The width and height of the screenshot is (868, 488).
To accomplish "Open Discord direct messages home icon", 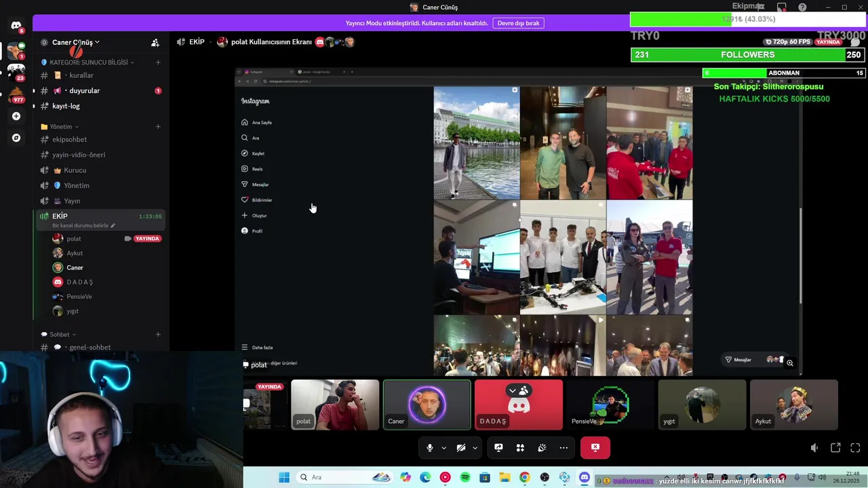I will tap(16, 26).
